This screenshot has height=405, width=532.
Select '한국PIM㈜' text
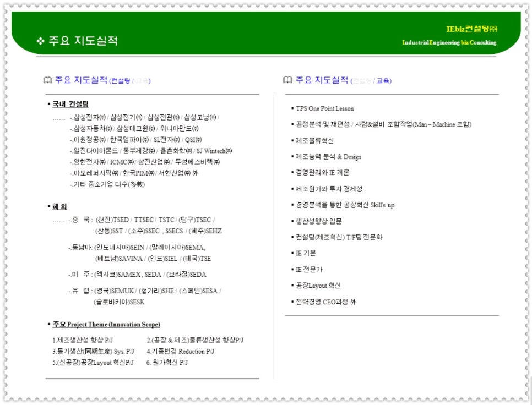138,173
